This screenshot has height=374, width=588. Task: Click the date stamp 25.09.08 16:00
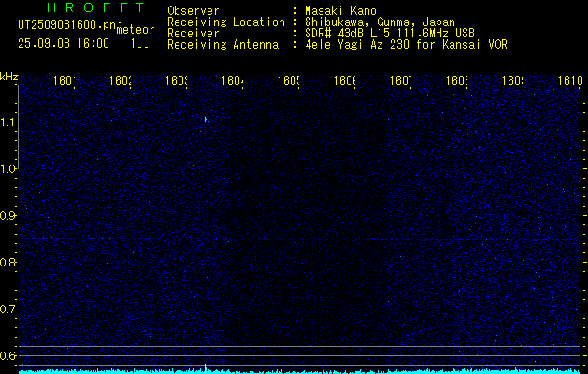tap(64, 43)
